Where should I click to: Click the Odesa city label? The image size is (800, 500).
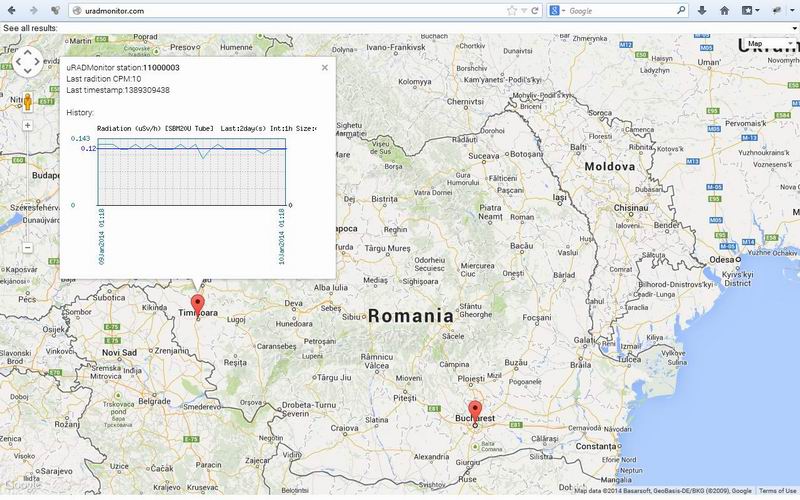click(721, 260)
